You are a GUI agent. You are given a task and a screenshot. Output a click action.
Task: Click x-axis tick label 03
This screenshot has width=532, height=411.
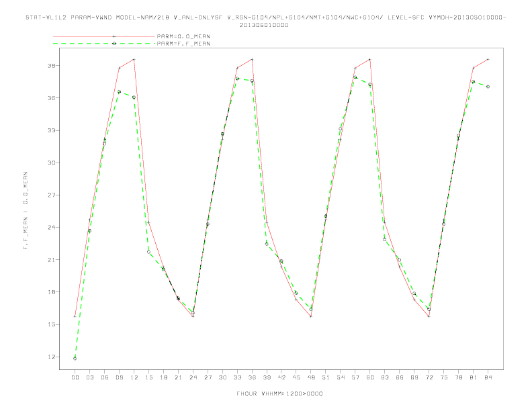(x=89, y=377)
